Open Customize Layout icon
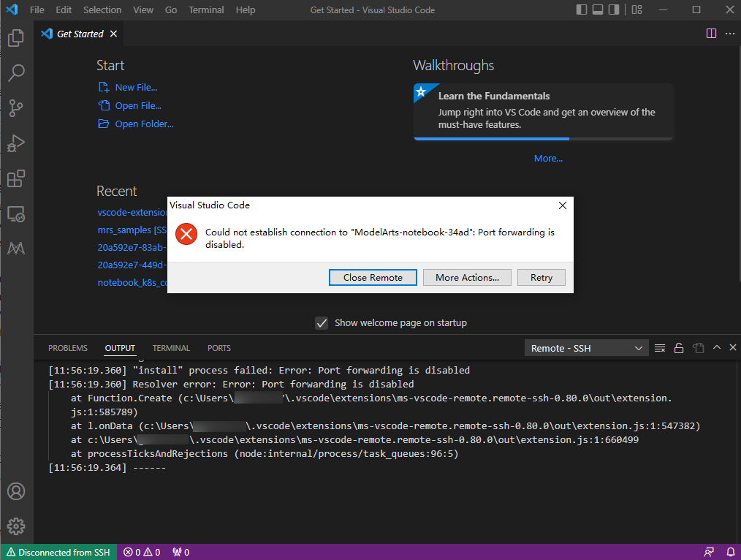Image resolution: width=741 pixels, height=560 pixels. pos(637,10)
